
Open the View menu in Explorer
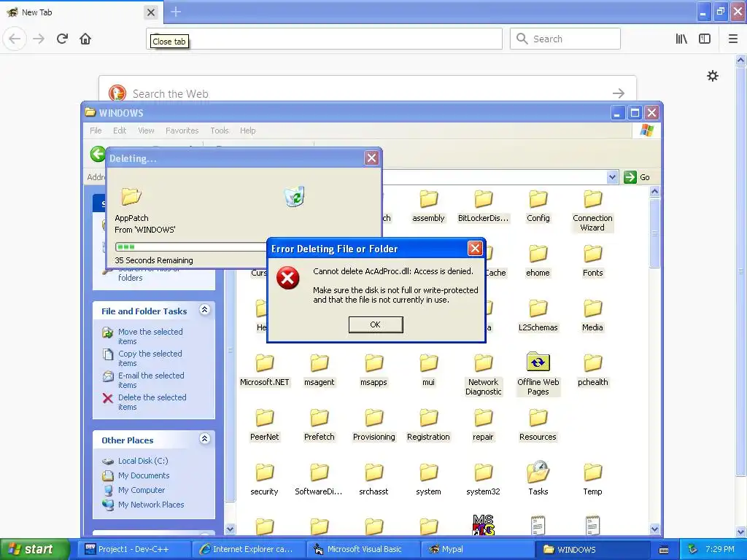click(x=146, y=131)
